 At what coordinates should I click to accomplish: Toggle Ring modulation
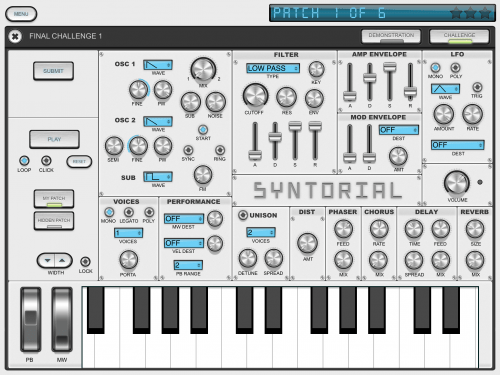click(220, 150)
